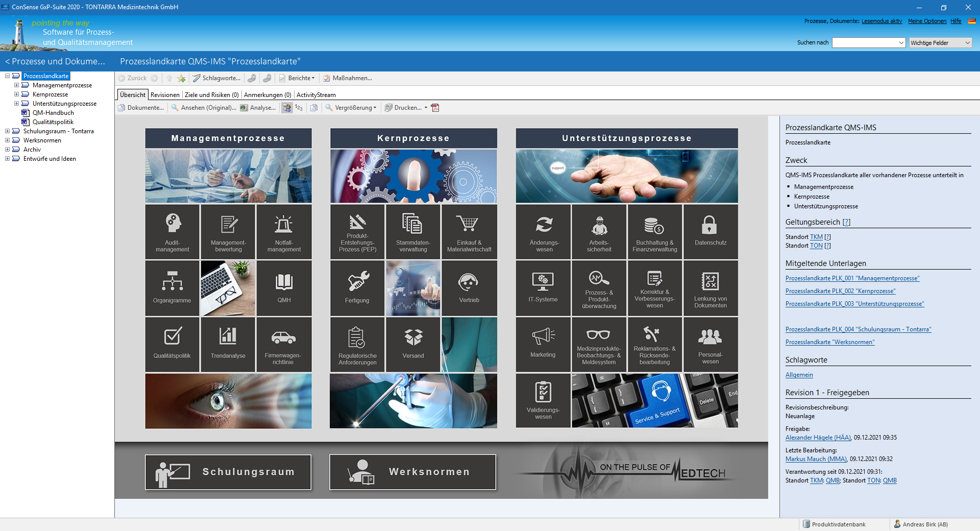
Task: Open the arrow next to Drucken
Action: point(426,108)
